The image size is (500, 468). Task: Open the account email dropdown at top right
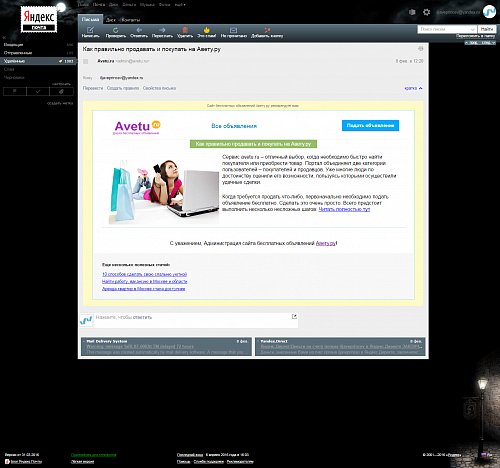pyautogui.click(x=458, y=12)
